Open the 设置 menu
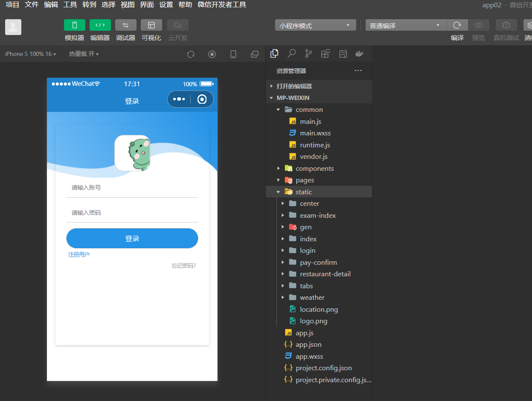The width and height of the screenshot is (532, 401). pyautogui.click(x=166, y=5)
